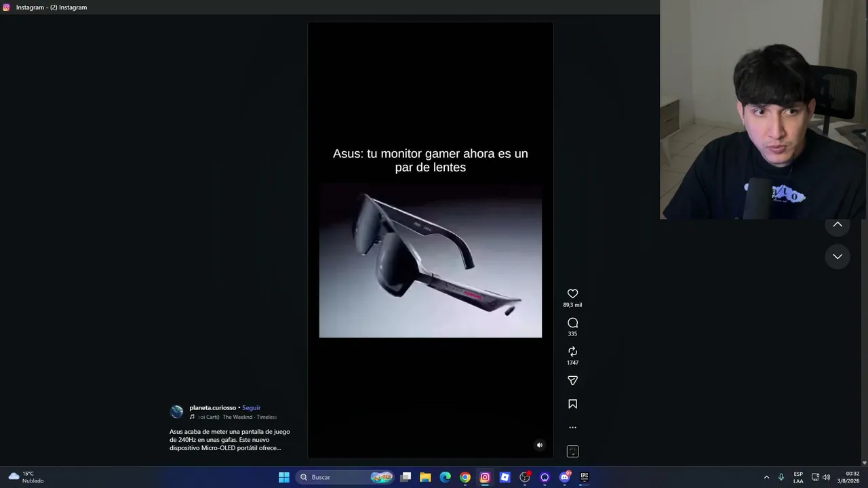868x488 pixels.
Task: Pause the Asus glasses reel video
Action: (x=431, y=241)
